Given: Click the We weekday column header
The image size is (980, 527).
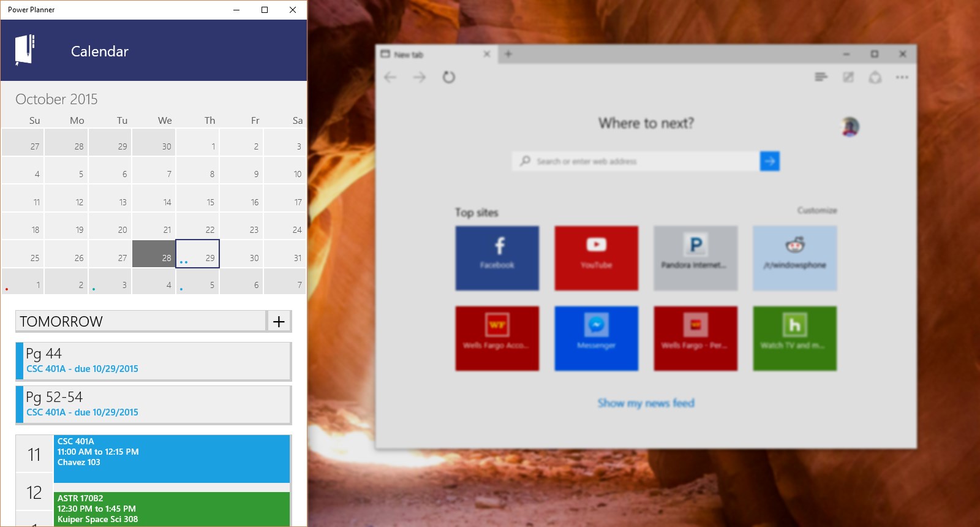Looking at the screenshot, I should pyautogui.click(x=165, y=120).
